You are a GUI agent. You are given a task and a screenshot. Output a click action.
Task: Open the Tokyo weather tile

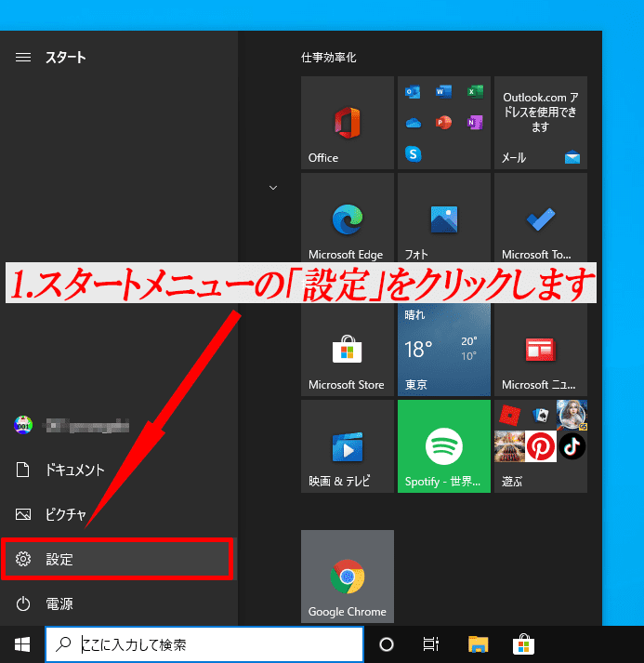point(443,351)
